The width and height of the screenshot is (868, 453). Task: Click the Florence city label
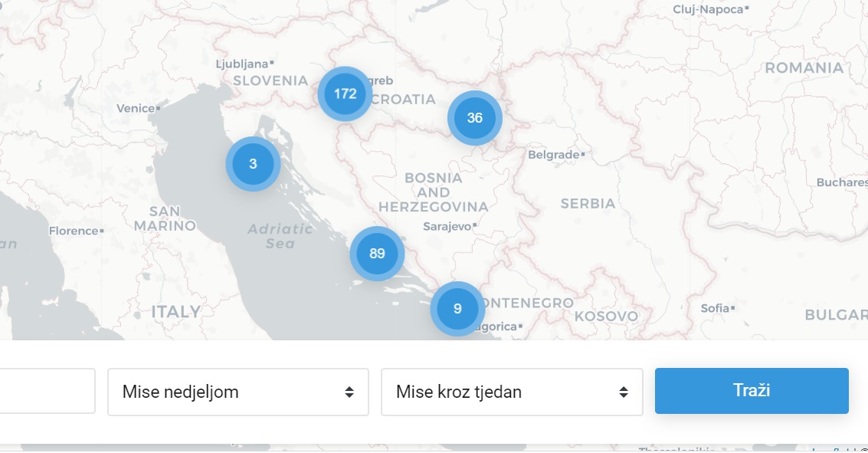pos(74,231)
